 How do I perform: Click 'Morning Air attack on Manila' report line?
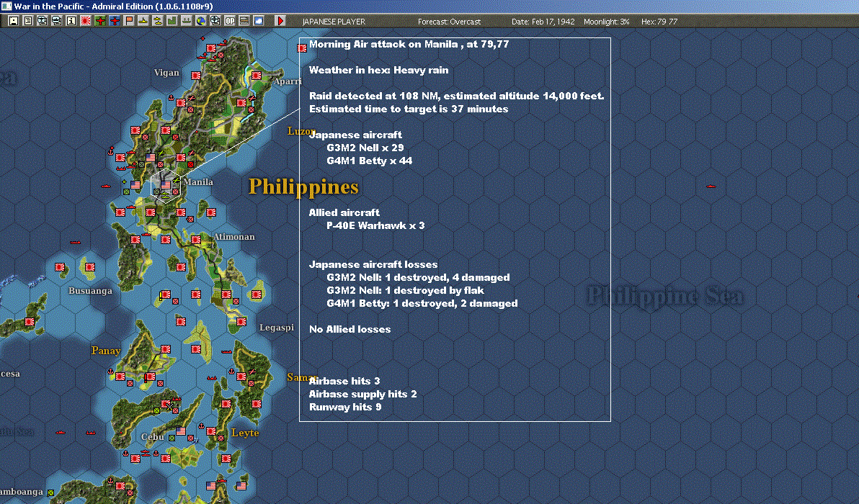(409, 45)
